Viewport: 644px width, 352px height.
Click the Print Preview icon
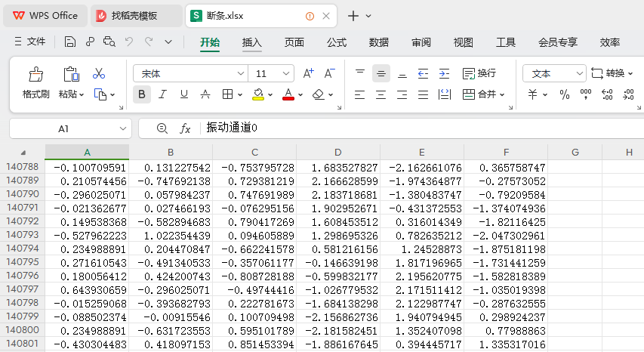(x=109, y=42)
